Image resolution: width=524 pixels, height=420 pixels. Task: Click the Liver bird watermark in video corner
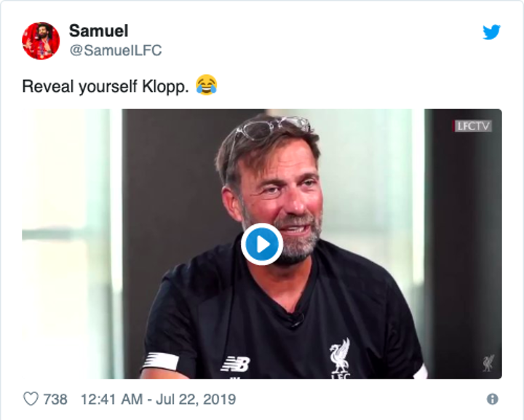pos(488,362)
